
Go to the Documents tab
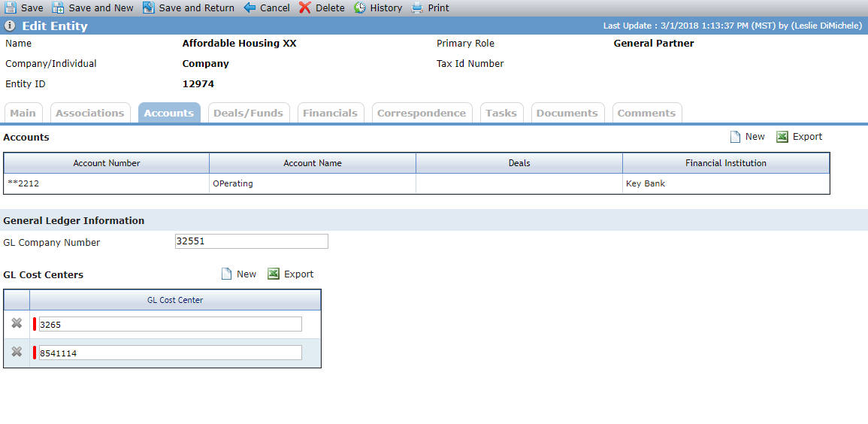pos(567,113)
